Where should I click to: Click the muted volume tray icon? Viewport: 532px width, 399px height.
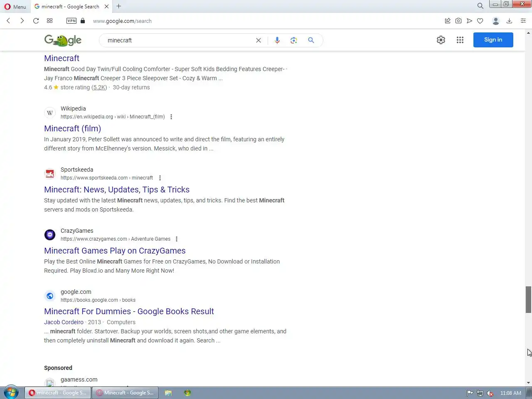(490, 393)
